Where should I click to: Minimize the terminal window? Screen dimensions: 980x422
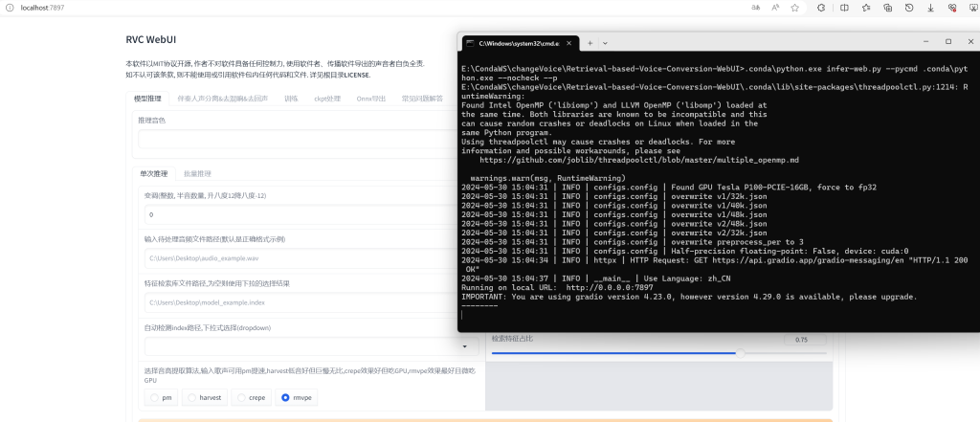coord(925,41)
